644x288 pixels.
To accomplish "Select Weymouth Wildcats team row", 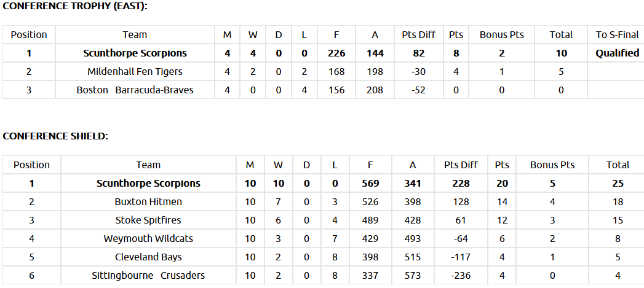I will click(x=148, y=238).
